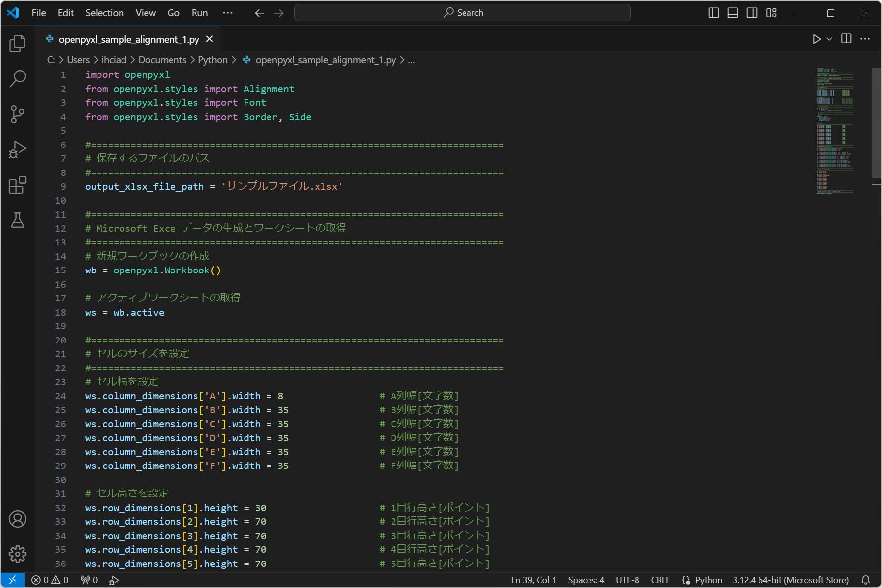Viewport: 882px width, 588px height.
Task: Select the openpyxl_sample_alignment_1.py editor tab
Action: click(x=128, y=39)
